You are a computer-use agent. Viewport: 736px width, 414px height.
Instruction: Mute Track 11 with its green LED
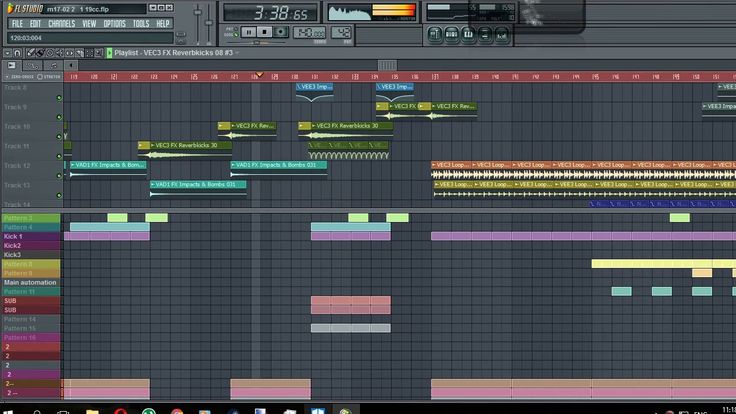(59, 156)
